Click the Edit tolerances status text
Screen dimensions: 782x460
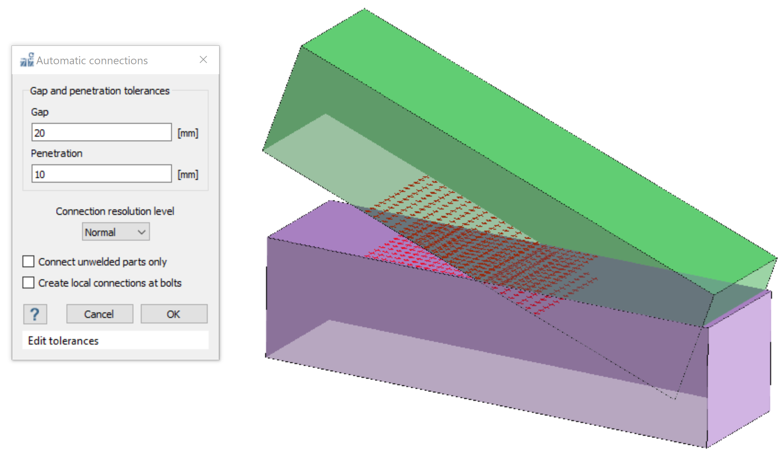coord(63,341)
